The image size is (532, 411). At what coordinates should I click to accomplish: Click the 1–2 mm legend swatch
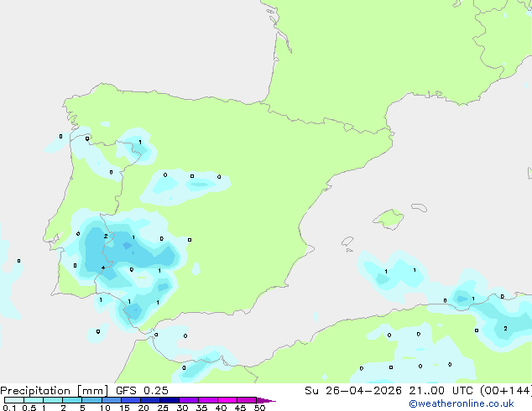pyautogui.click(x=53, y=400)
